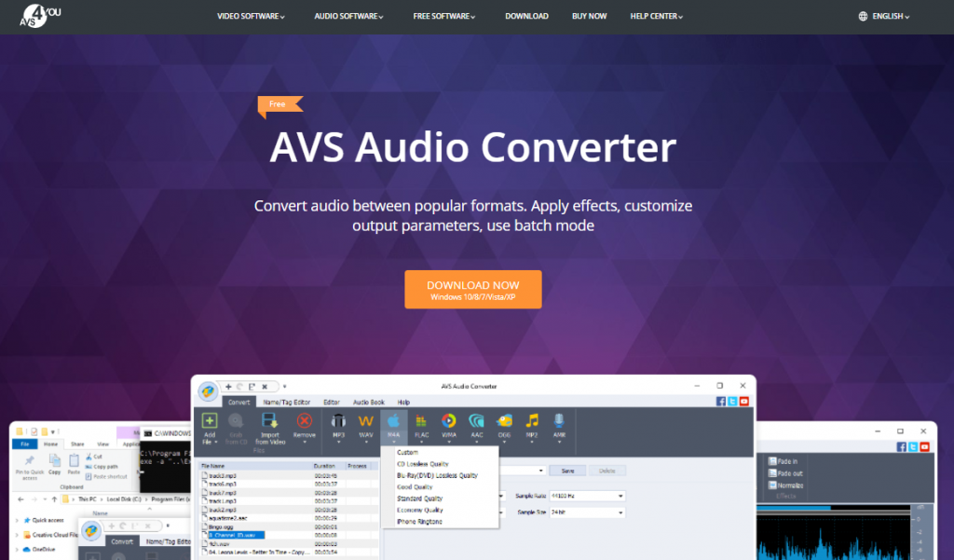This screenshot has height=560, width=954.
Task: Click the AVS application orb button in the main window
Action: click(x=208, y=390)
